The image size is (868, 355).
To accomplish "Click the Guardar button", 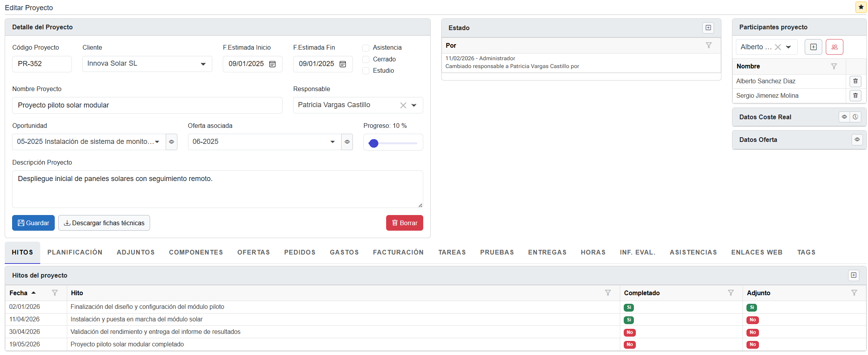I will coord(33,223).
